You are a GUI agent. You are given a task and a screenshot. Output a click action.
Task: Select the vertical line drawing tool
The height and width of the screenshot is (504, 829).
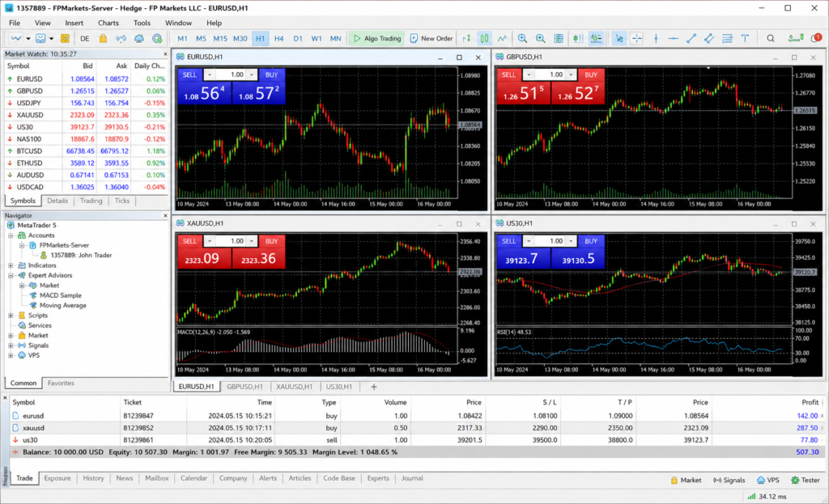(x=656, y=39)
